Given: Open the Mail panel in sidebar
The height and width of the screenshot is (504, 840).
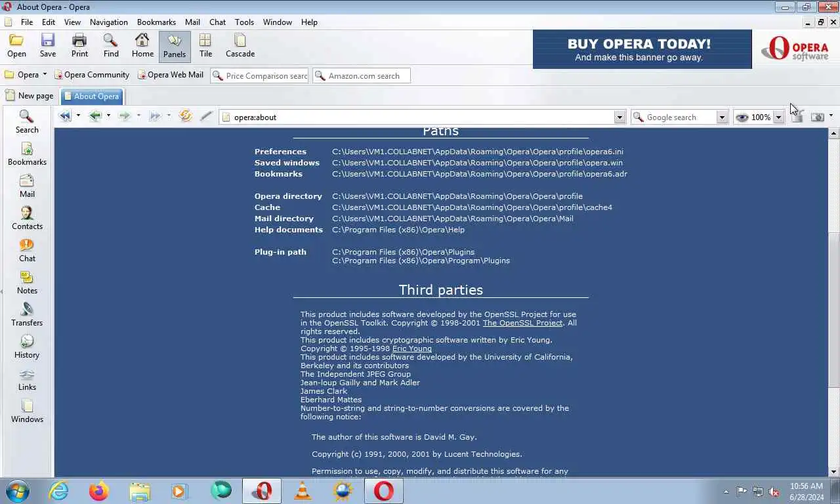Looking at the screenshot, I should (27, 186).
